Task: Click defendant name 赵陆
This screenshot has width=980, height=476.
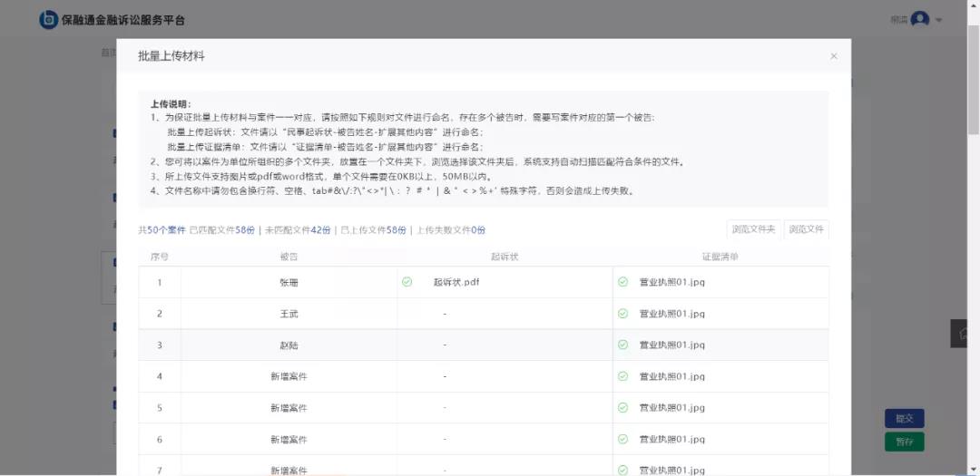Action: [289, 345]
